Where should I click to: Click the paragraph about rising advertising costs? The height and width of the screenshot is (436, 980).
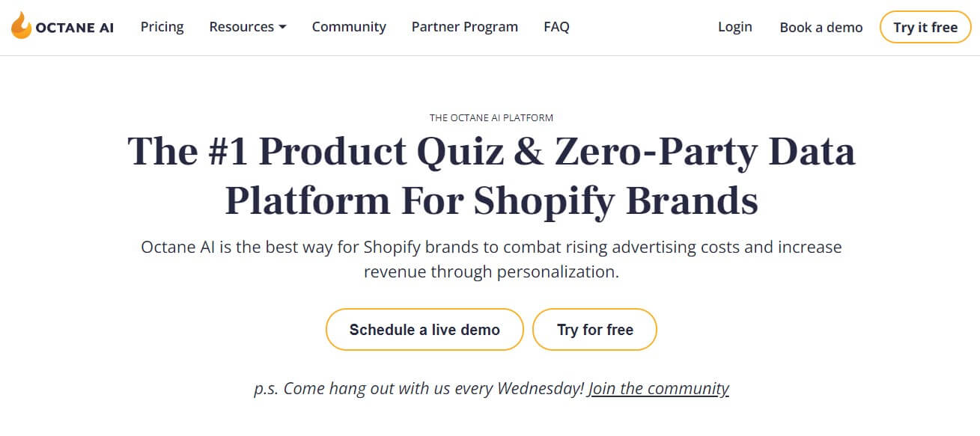click(491, 259)
